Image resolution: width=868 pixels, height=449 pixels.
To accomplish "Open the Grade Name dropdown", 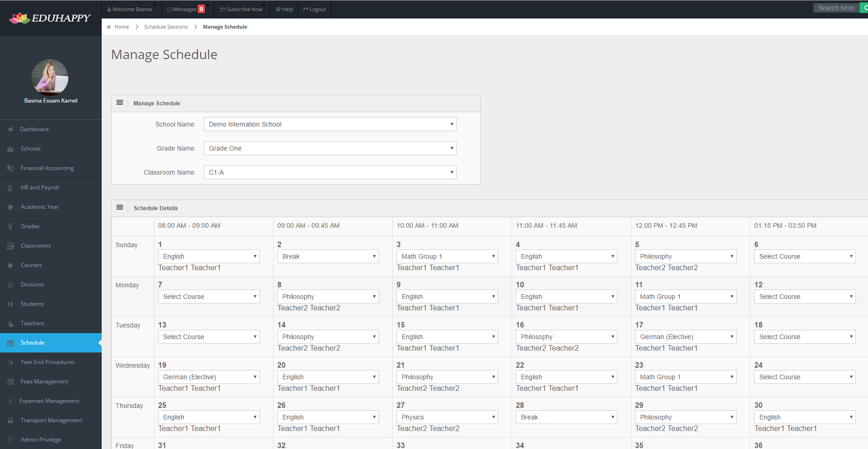I will tap(330, 148).
